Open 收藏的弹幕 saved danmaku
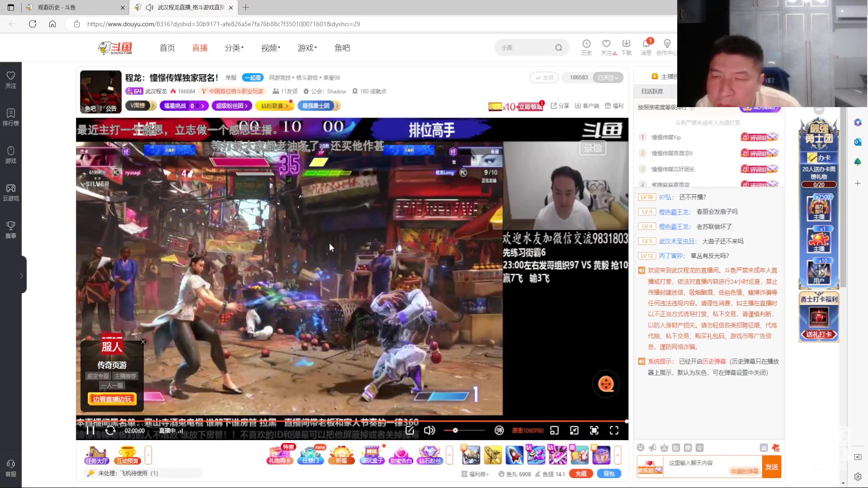Viewport: 868px width, 488px height. tap(744, 471)
